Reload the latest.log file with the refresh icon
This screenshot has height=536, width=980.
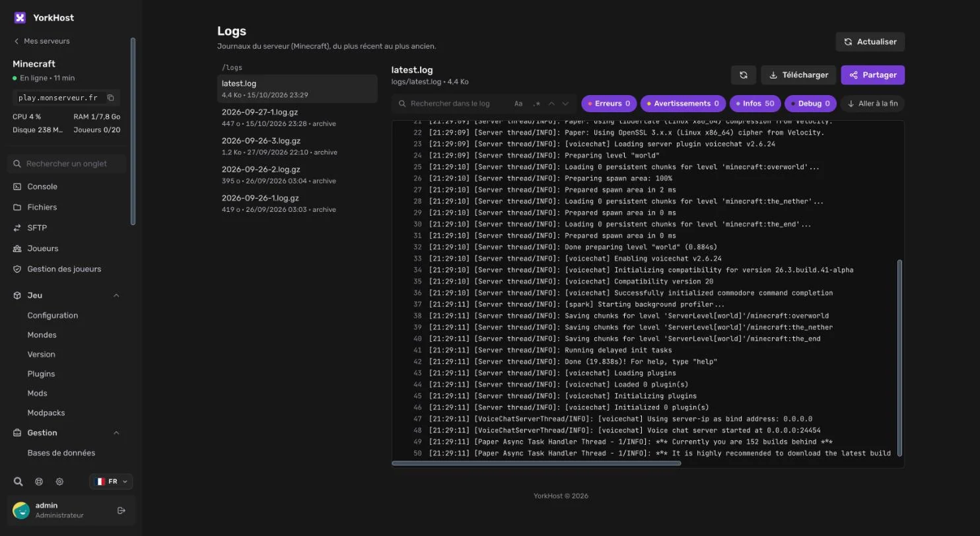point(744,75)
